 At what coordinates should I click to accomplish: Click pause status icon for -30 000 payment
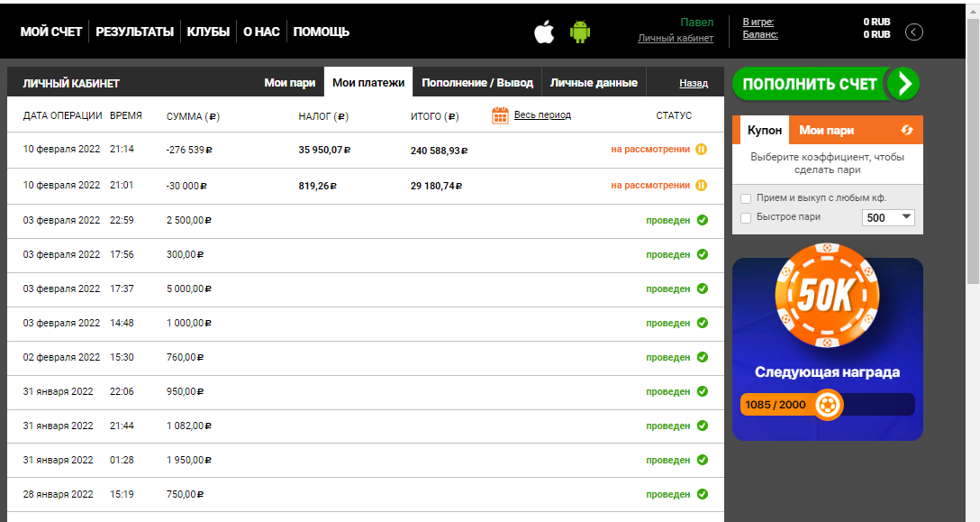coord(701,186)
